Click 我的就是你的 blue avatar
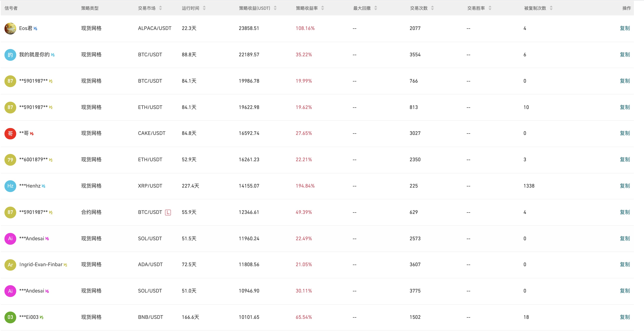 (x=10, y=55)
